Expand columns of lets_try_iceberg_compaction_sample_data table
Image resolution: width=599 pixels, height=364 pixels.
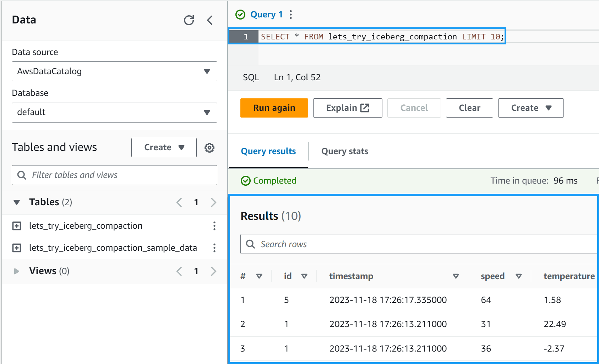(x=17, y=248)
